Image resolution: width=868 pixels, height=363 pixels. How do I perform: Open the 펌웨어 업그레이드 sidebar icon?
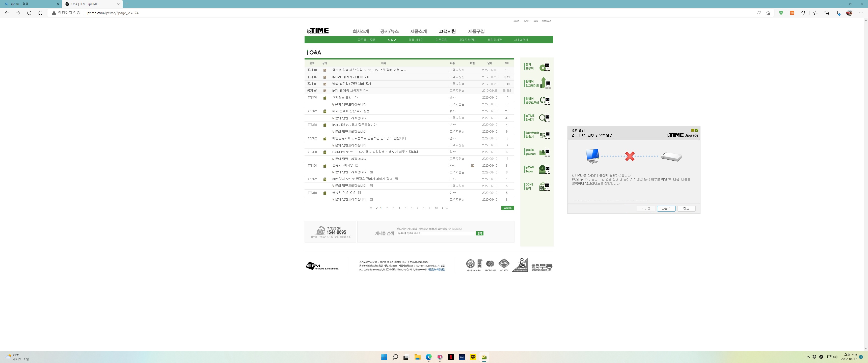click(537, 83)
